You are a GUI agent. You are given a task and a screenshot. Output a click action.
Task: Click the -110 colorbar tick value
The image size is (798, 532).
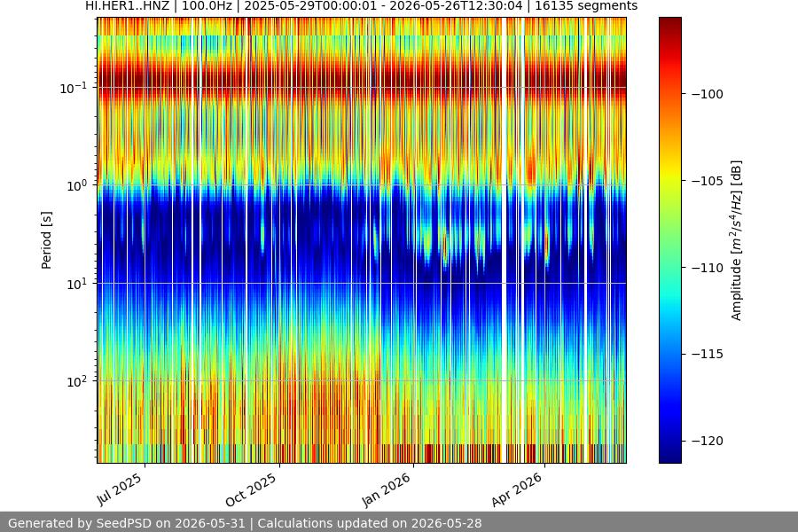708,268
